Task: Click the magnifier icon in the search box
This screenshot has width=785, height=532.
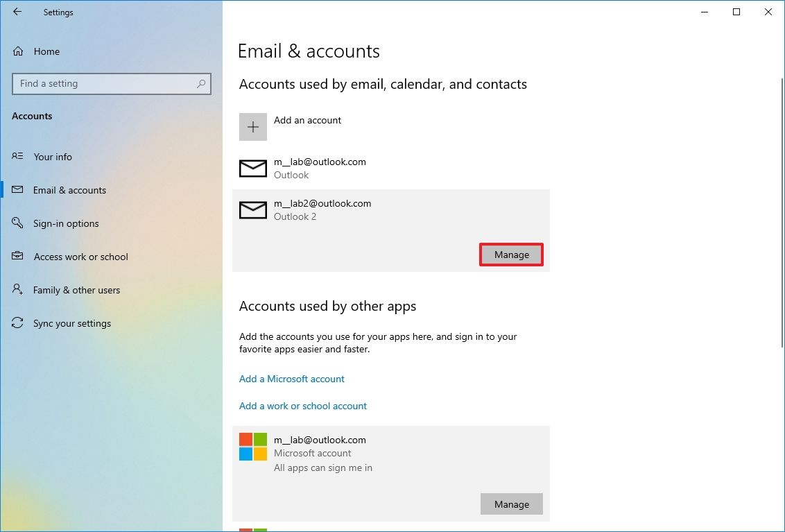Action: (201, 84)
